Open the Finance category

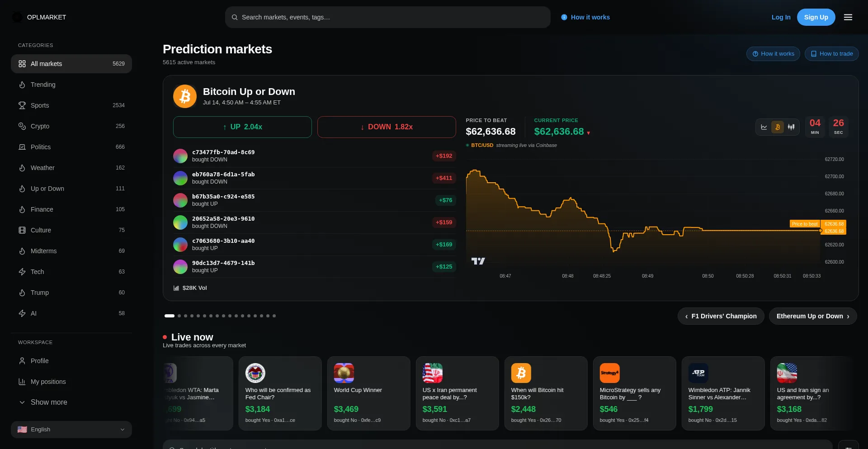[x=71, y=209]
